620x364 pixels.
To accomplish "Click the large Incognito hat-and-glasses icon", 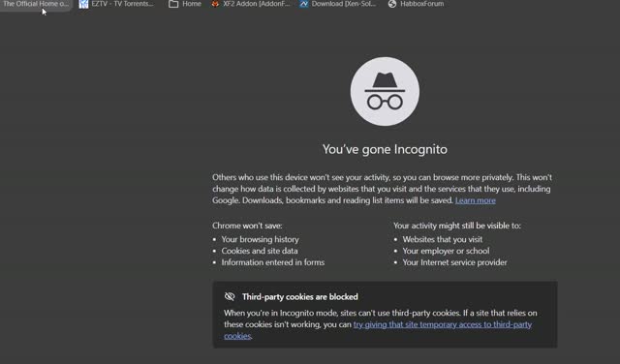I will click(385, 91).
